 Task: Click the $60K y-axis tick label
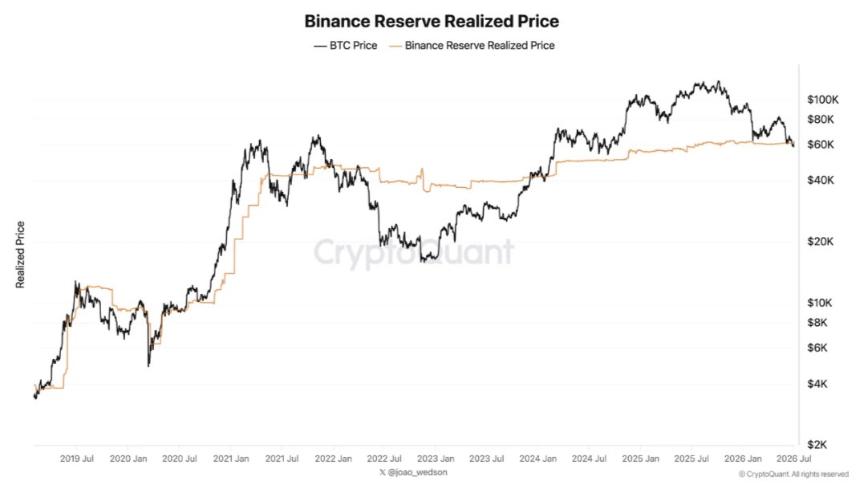821,145
